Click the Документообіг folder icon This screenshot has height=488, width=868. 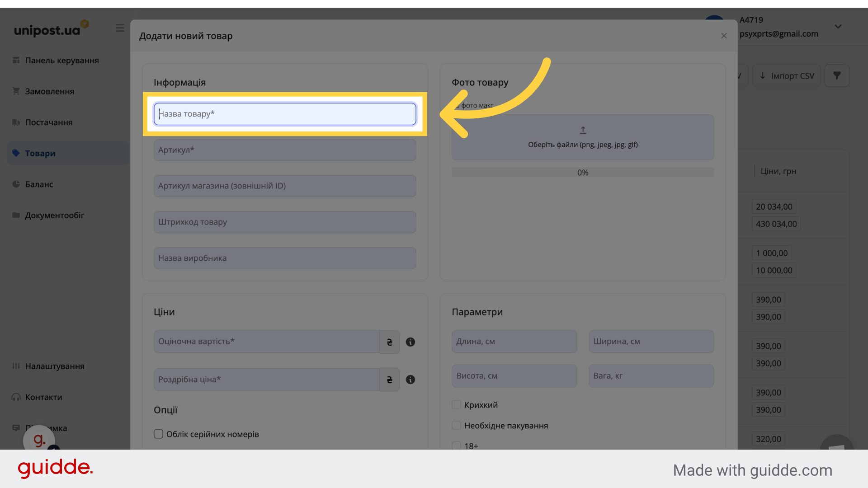[16, 215]
